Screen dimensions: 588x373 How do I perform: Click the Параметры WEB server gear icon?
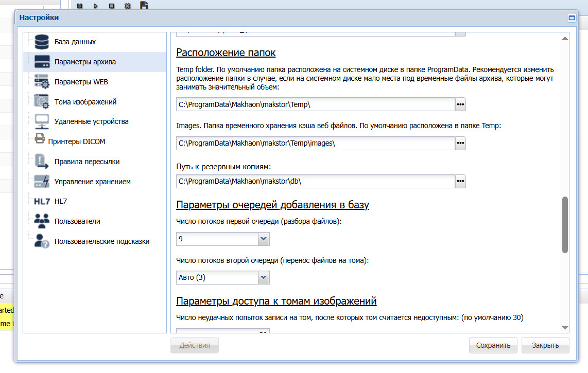(x=42, y=81)
